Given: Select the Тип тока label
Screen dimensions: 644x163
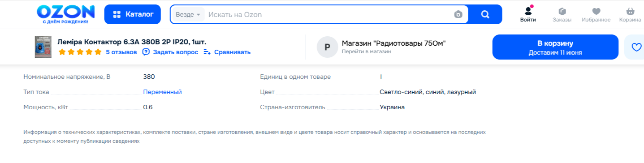Looking at the screenshot, I should point(36,92).
